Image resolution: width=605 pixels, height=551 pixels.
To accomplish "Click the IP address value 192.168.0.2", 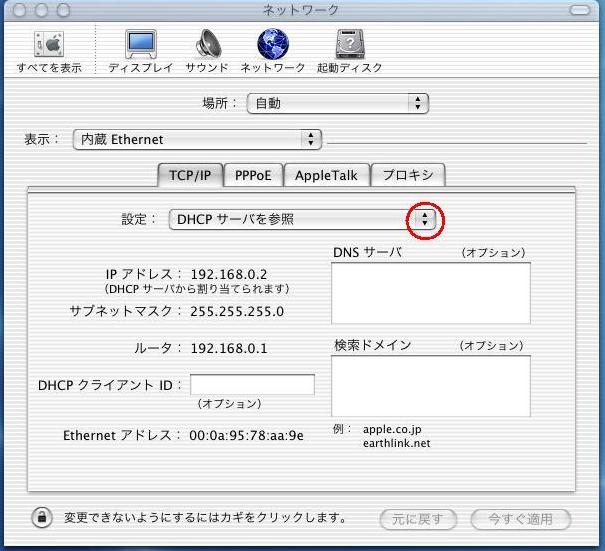I will pos(229,274).
